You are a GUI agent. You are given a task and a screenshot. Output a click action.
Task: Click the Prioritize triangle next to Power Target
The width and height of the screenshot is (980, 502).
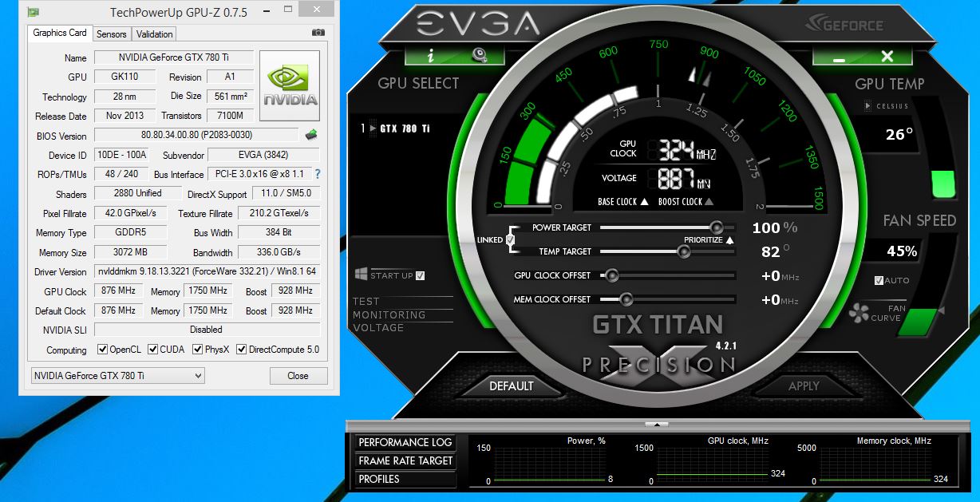(729, 239)
